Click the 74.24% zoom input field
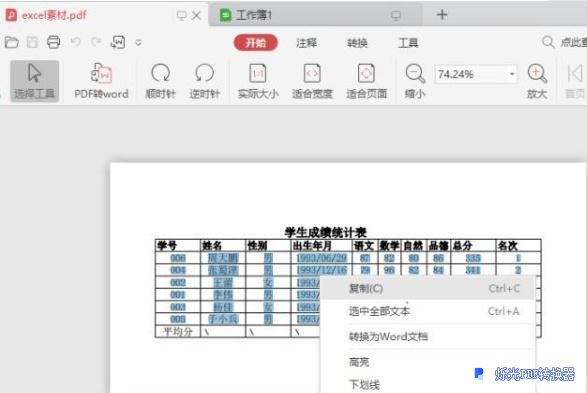The height and width of the screenshot is (393, 587). pyautogui.click(x=470, y=74)
